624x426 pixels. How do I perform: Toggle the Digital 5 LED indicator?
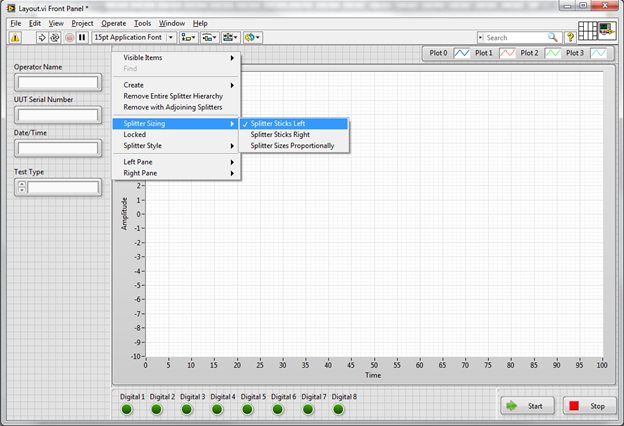point(247,408)
